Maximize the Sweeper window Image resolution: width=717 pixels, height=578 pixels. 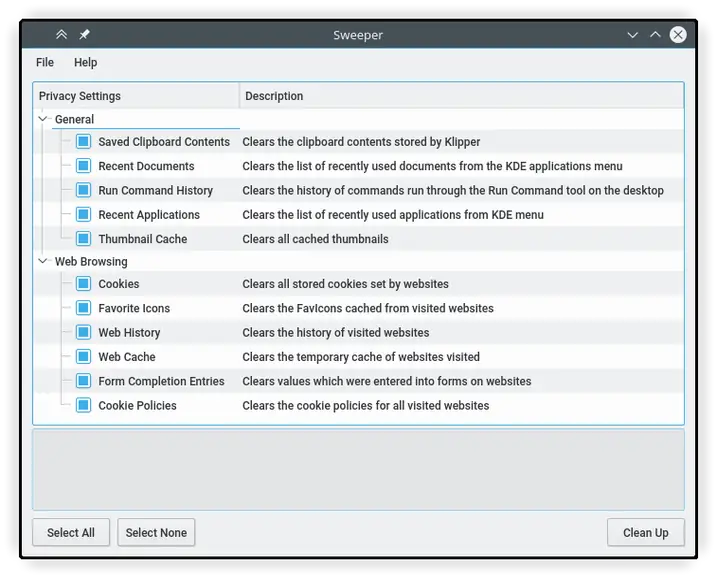655,35
